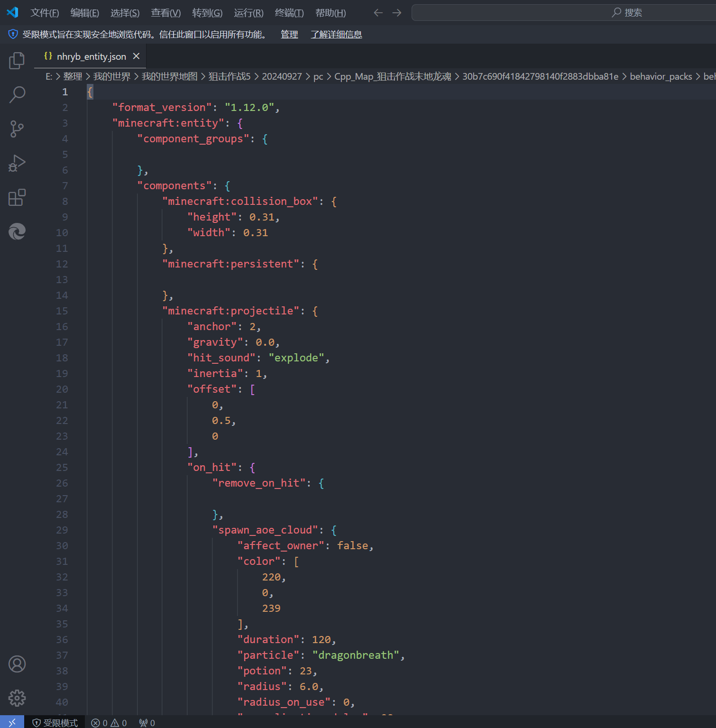Click the "minecraft:projectile" key
The width and height of the screenshot is (716, 728).
point(230,311)
